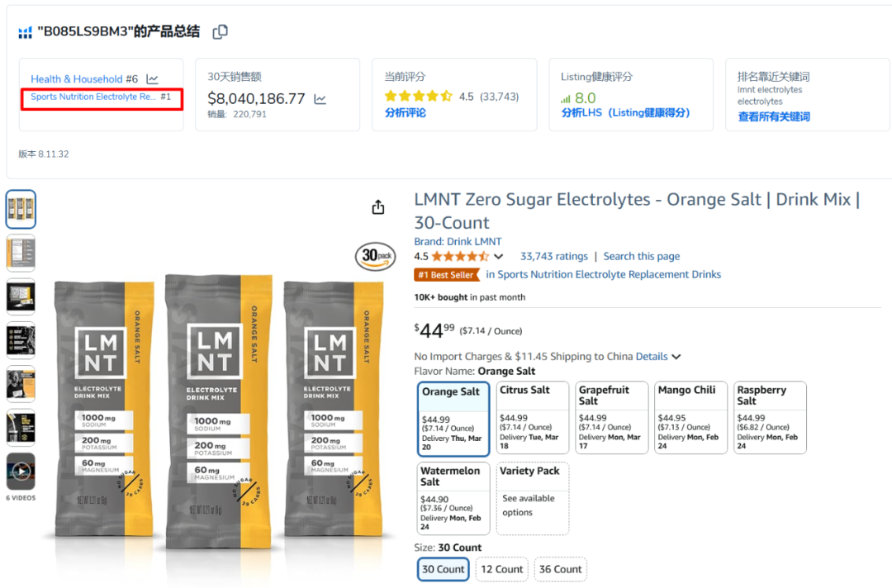The height and width of the screenshot is (588, 892).
Task: Play the product video thumbnail
Action: click(x=21, y=471)
